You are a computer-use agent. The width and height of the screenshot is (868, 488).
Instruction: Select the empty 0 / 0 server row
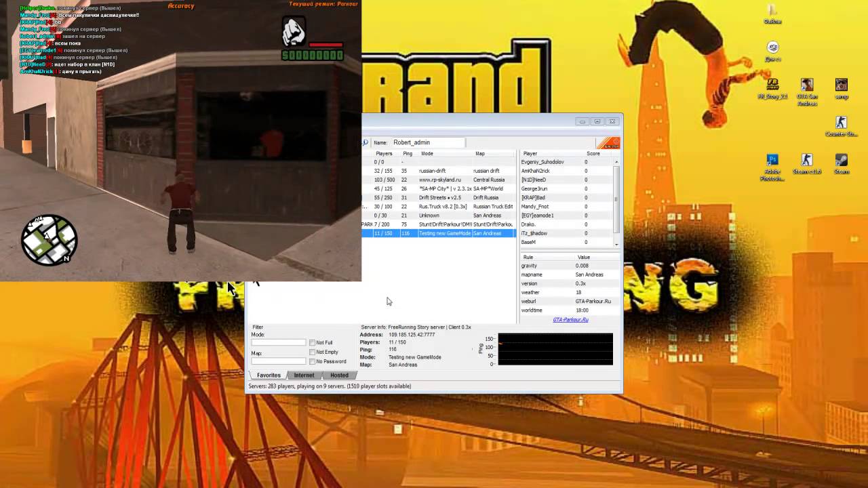pos(439,162)
